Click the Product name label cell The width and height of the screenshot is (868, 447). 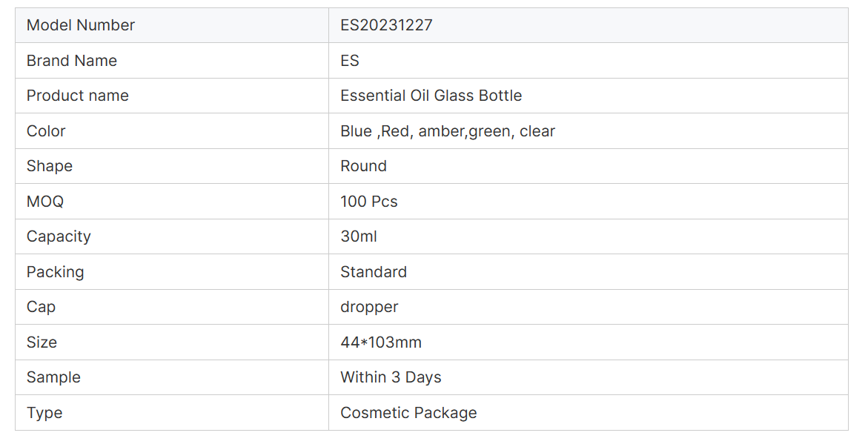172,96
